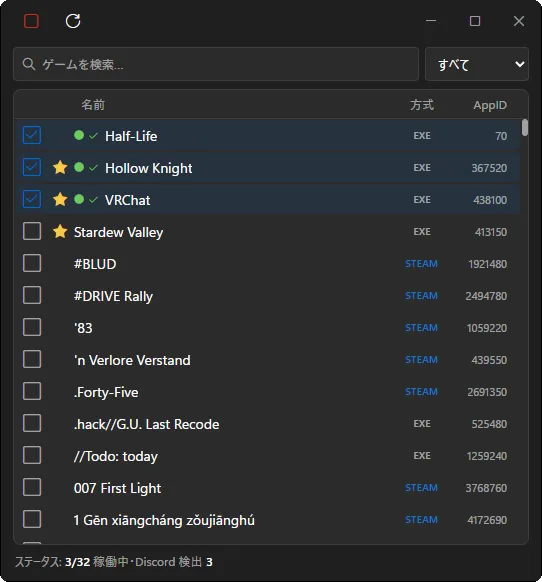Click AppID 525480 in .hack//G.U. row
The image size is (542, 582).
(x=489, y=424)
